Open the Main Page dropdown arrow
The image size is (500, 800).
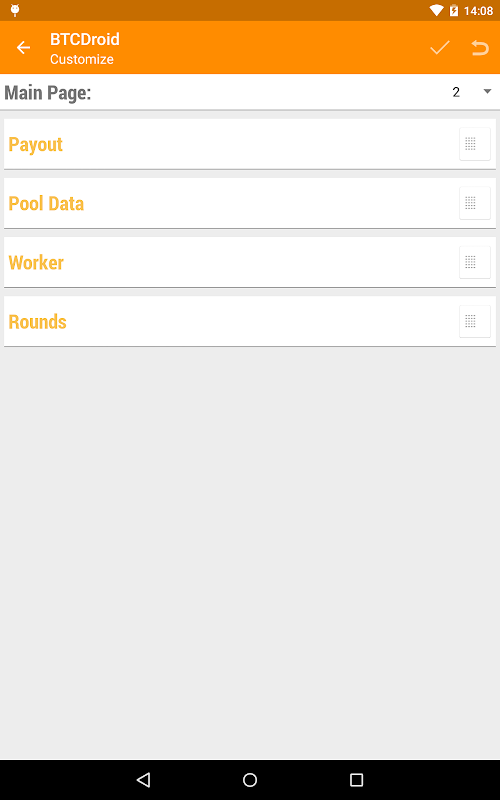[487, 92]
